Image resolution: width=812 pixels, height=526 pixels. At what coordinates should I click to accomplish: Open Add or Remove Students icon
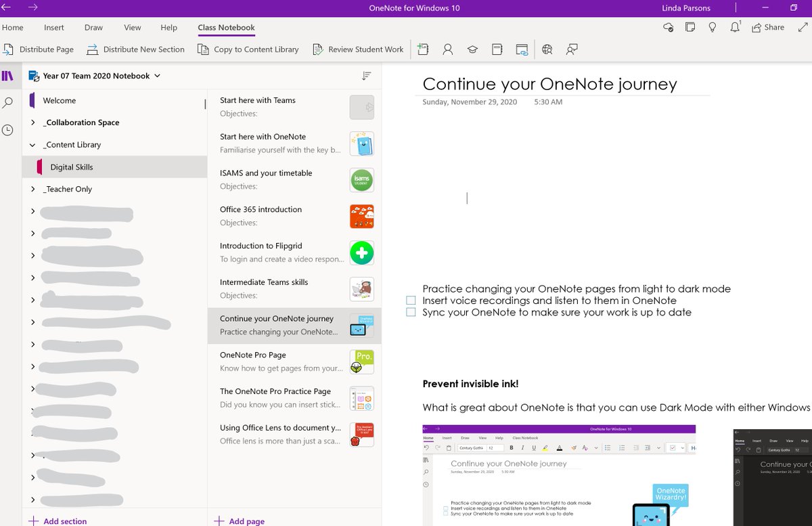[x=448, y=49]
